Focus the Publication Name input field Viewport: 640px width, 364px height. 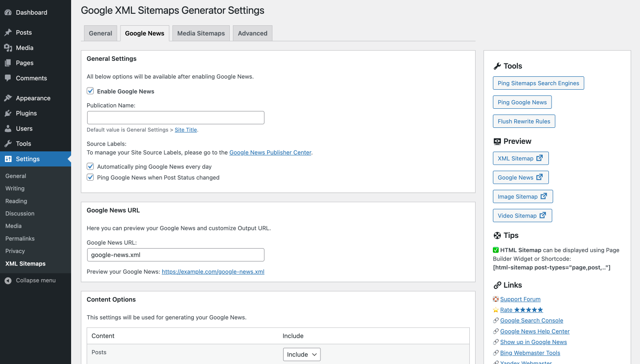[176, 118]
